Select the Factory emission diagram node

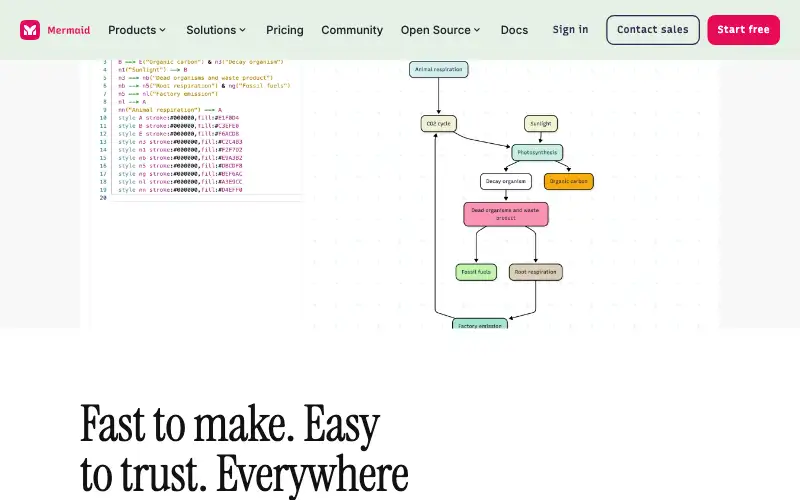(480, 323)
